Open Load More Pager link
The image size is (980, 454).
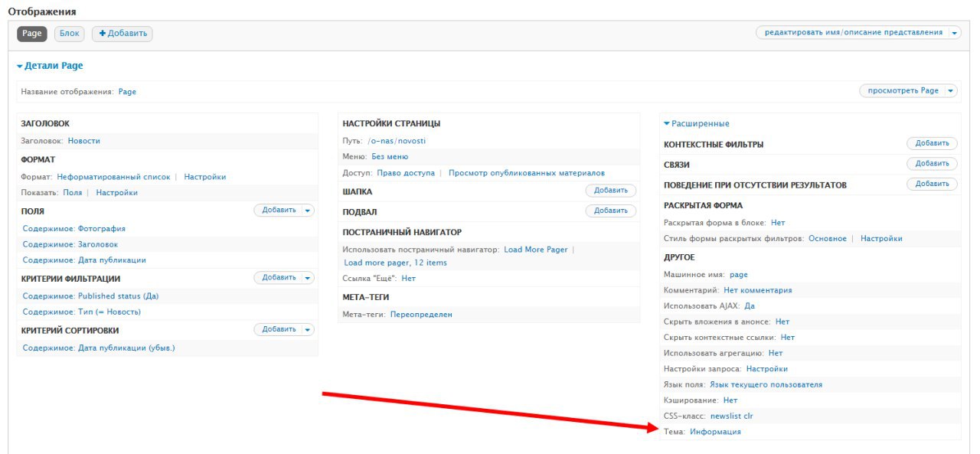pyautogui.click(x=536, y=250)
